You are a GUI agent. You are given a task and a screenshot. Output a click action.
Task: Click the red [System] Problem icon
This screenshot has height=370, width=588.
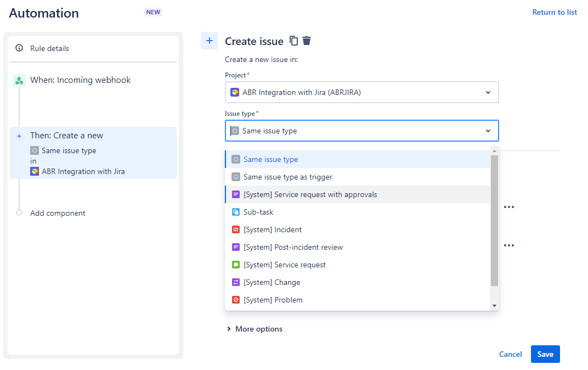click(x=236, y=300)
